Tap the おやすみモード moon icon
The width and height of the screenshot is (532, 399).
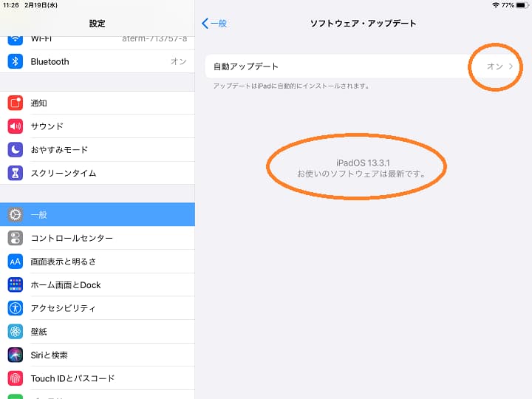pos(16,149)
